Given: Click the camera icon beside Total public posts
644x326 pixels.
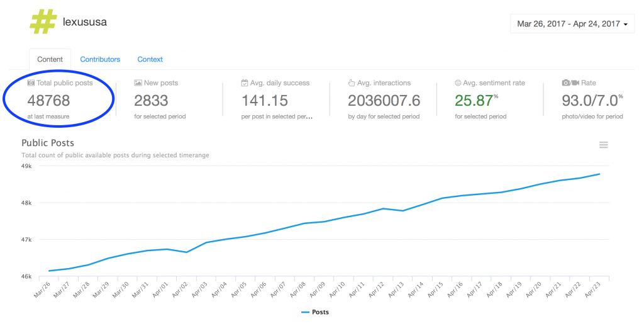Looking at the screenshot, I should click(31, 82).
